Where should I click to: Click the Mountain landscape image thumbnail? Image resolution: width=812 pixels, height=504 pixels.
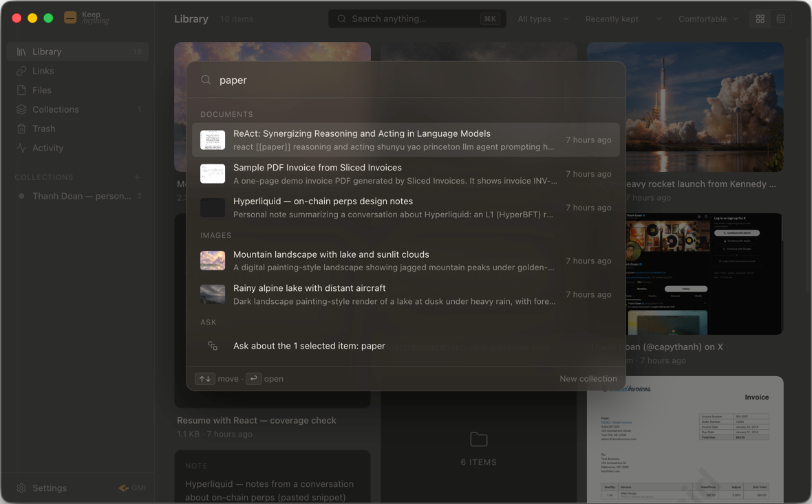click(x=213, y=261)
